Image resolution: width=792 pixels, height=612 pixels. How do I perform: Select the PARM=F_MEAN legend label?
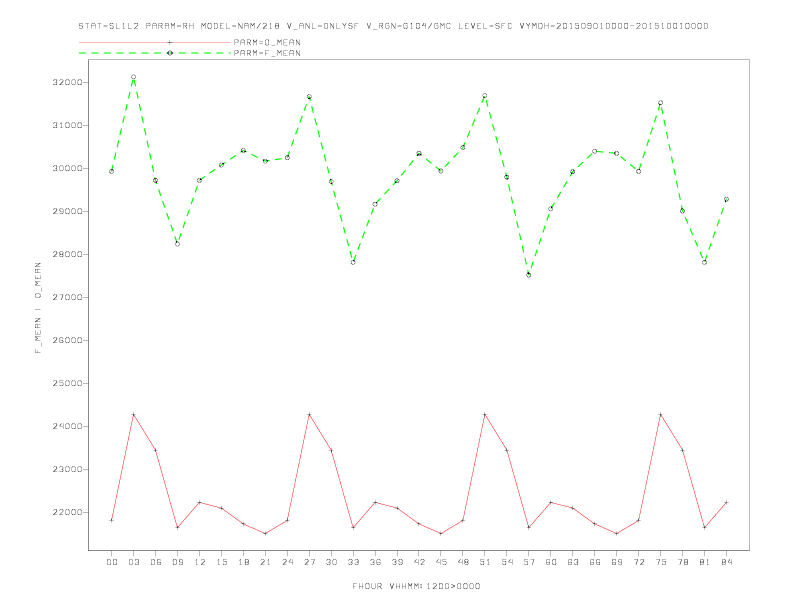click(267, 53)
